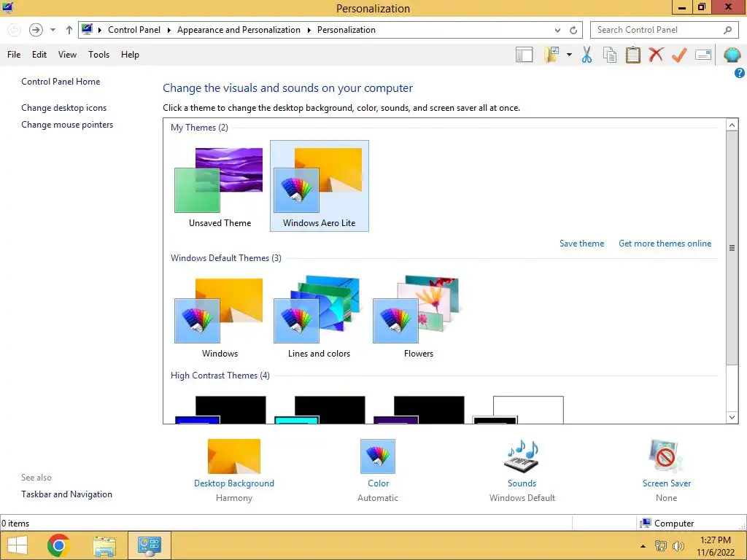Image resolution: width=747 pixels, height=560 pixels.
Task: Open the taskbar clock and date
Action: (716, 546)
